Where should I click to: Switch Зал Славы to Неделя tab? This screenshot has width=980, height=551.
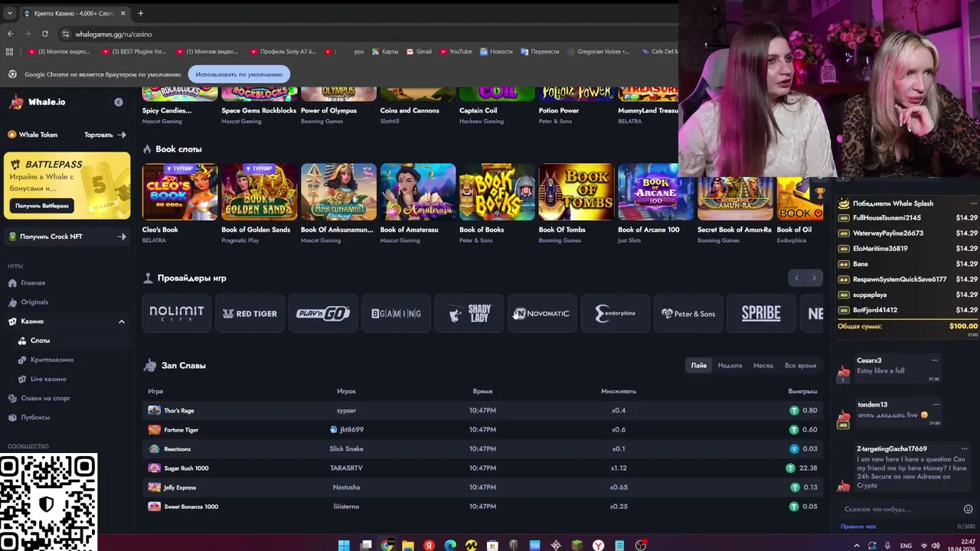730,366
